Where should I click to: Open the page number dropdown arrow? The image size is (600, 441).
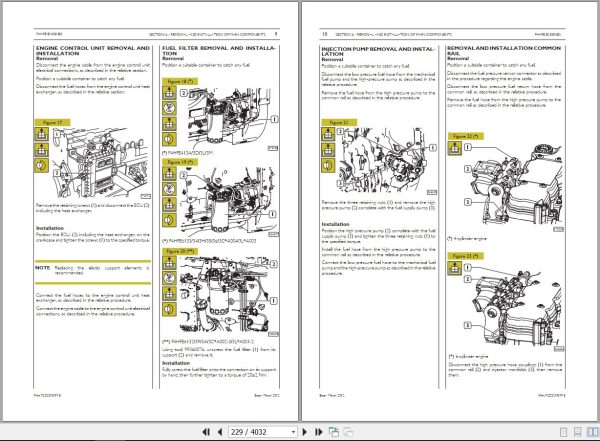(293, 432)
